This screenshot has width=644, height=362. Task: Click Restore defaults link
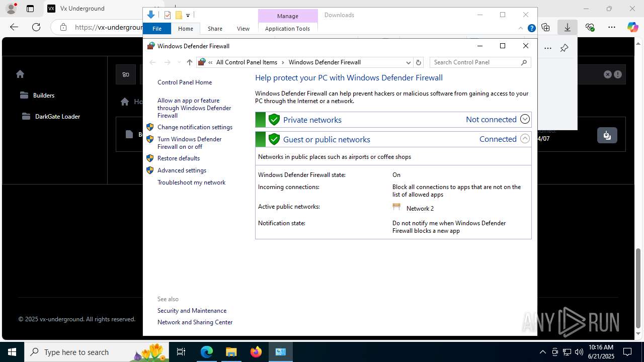pos(179,158)
